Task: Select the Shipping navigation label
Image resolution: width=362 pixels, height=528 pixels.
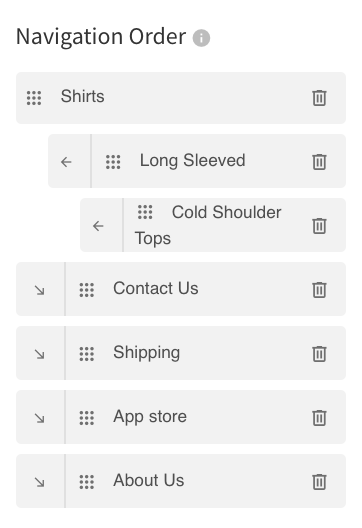Action: pyautogui.click(x=146, y=353)
